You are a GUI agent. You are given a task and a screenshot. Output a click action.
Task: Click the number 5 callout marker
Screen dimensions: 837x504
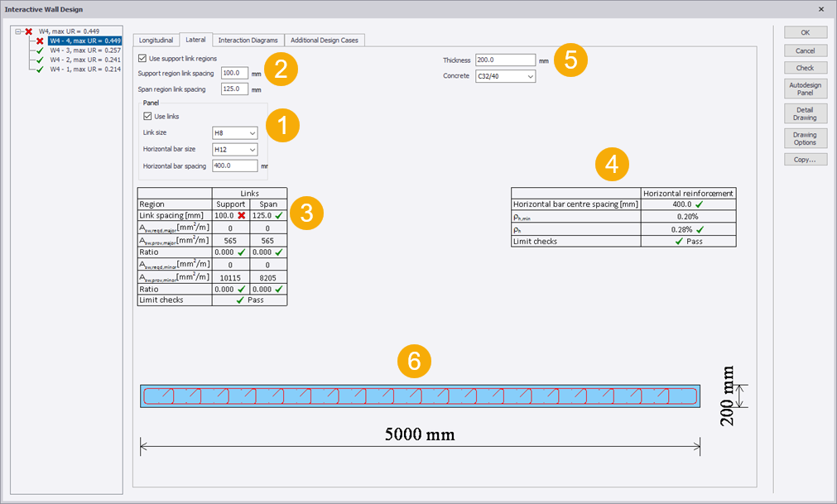pyautogui.click(x=570, y=60)
